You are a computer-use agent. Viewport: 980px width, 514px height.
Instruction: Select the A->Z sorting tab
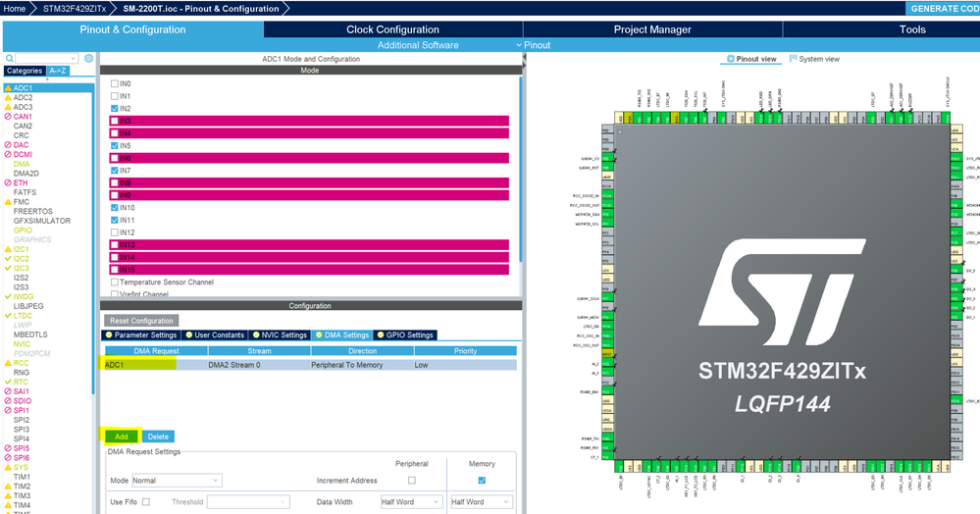click(x=58, y=71)
